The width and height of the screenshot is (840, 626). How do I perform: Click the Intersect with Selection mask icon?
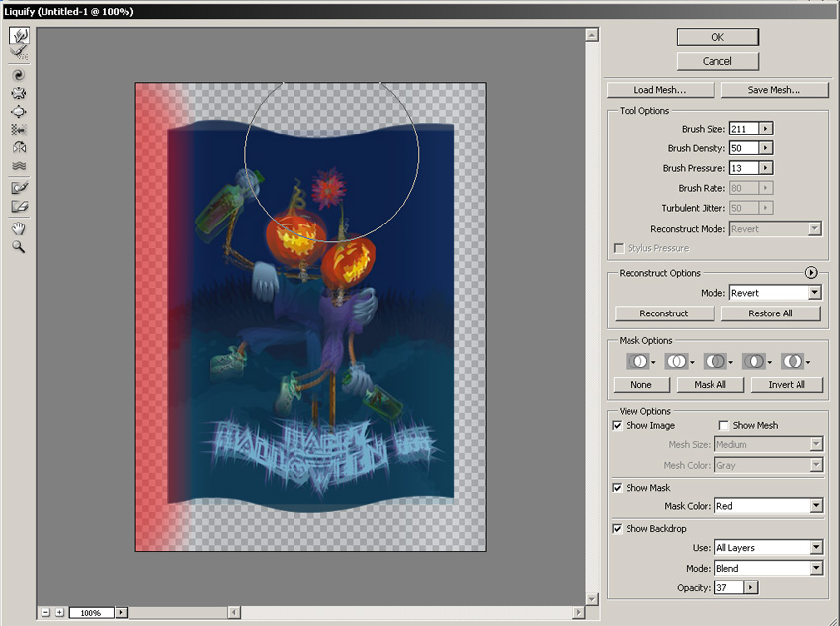tap(756, 361)
